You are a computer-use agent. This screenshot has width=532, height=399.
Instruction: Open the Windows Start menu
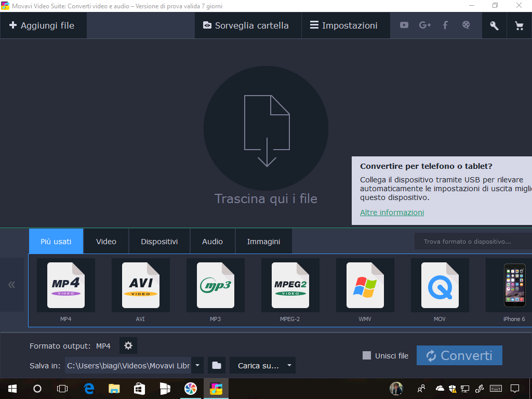pyautogui.click(x=12, y=389)
